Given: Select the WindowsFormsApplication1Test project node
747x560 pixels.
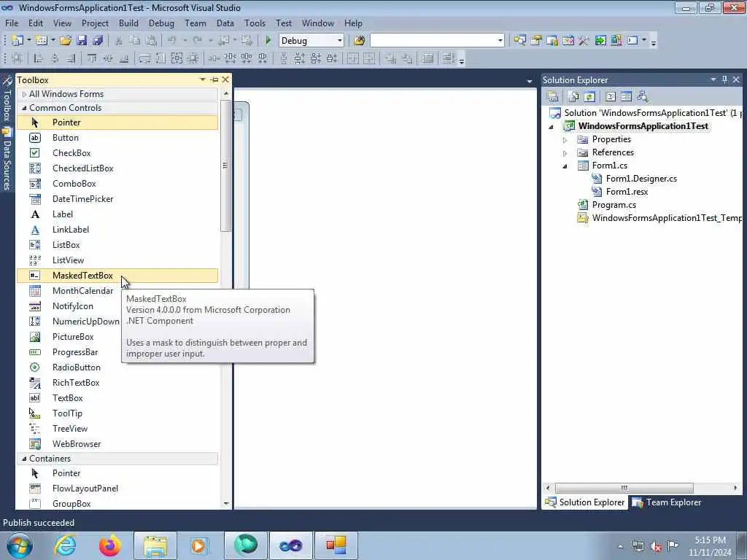Looking at the screenshot, I should click(x=643, y=126).
